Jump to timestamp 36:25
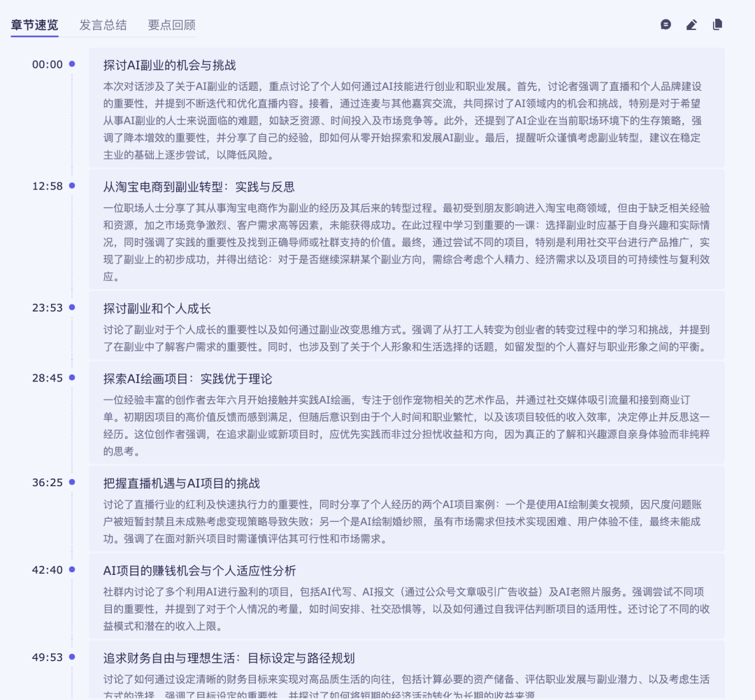Screen dimensions: 755x700 48,483
